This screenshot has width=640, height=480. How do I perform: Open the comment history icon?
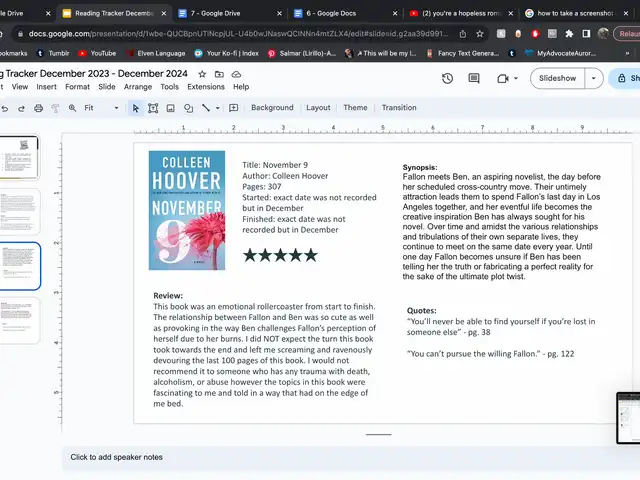[474, 78]
